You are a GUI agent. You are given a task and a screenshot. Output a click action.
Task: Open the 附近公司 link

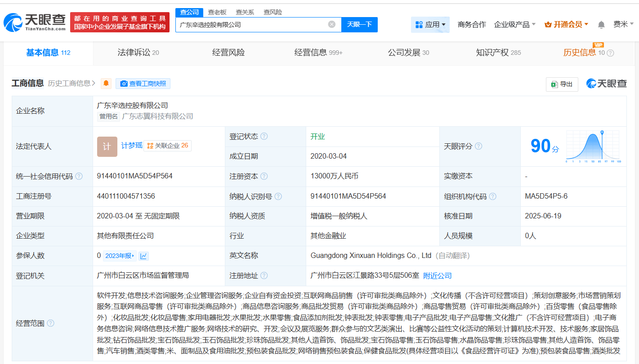point(437,275)
